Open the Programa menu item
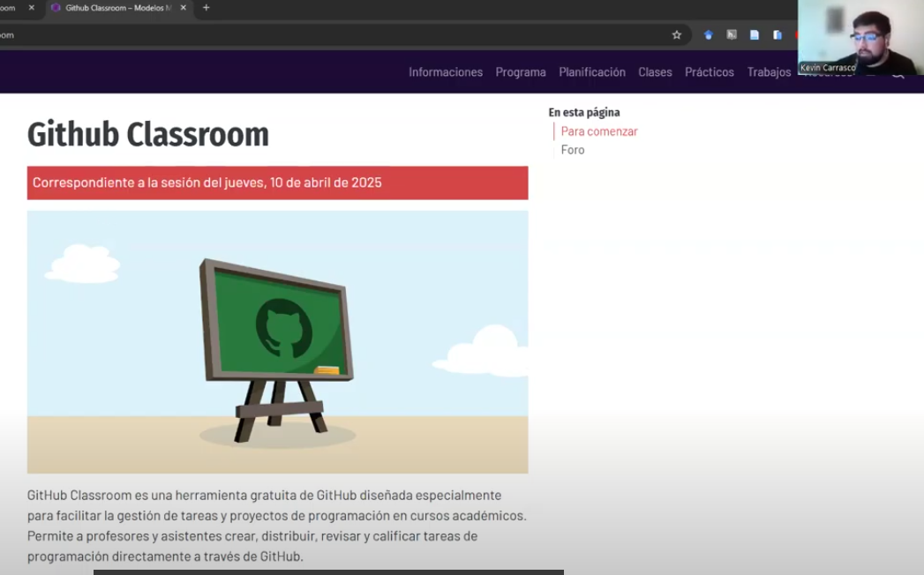 [x=521, y=72]
